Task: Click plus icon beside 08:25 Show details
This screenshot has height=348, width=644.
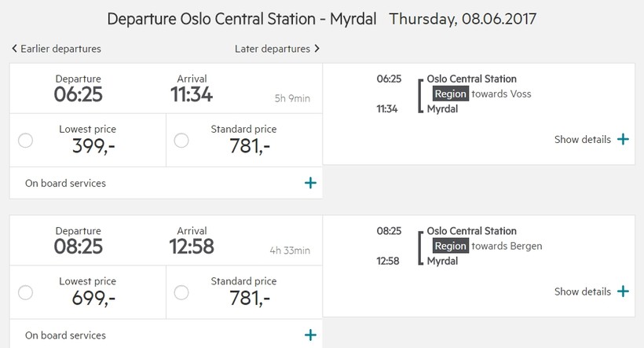Action: coord(623,291)
